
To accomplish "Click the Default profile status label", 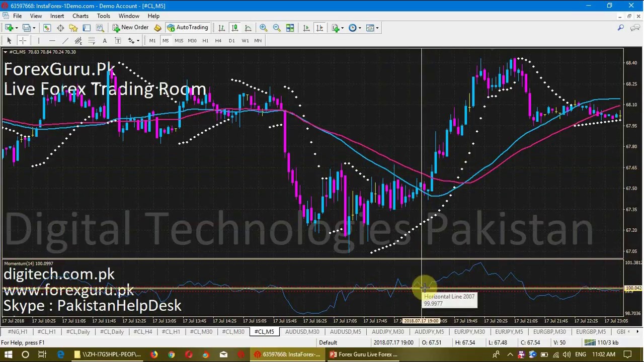I will [328, 343].
